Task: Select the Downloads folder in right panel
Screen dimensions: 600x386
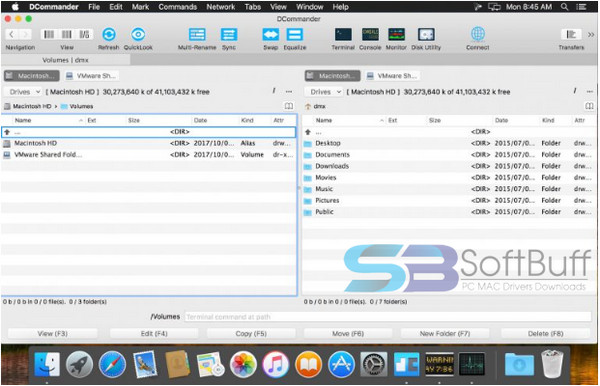Action: [449, 166]
